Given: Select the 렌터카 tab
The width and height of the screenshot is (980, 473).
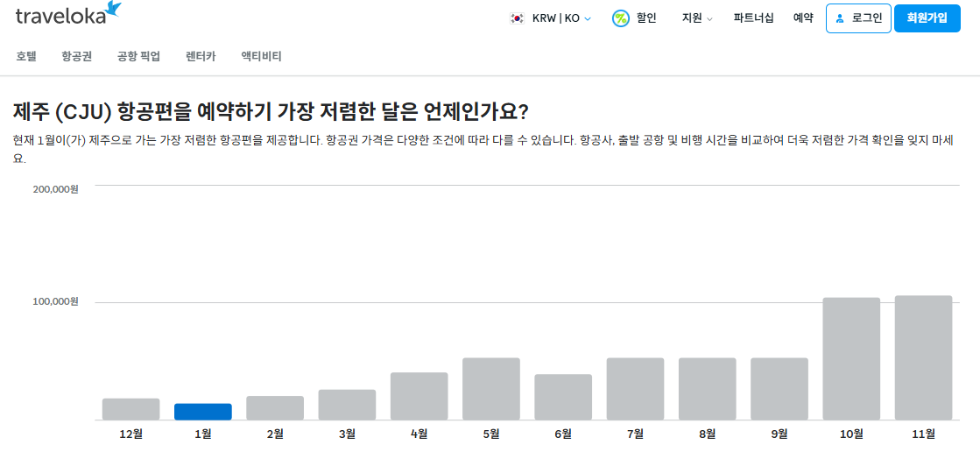Looking at the screenshot, I should [201, 56].
